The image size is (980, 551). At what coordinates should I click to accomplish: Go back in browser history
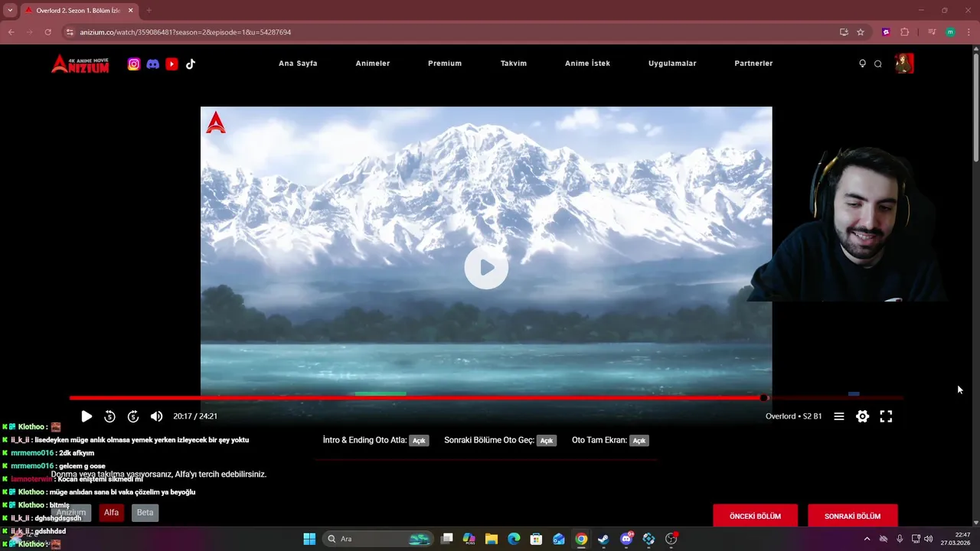pos(11,32)
